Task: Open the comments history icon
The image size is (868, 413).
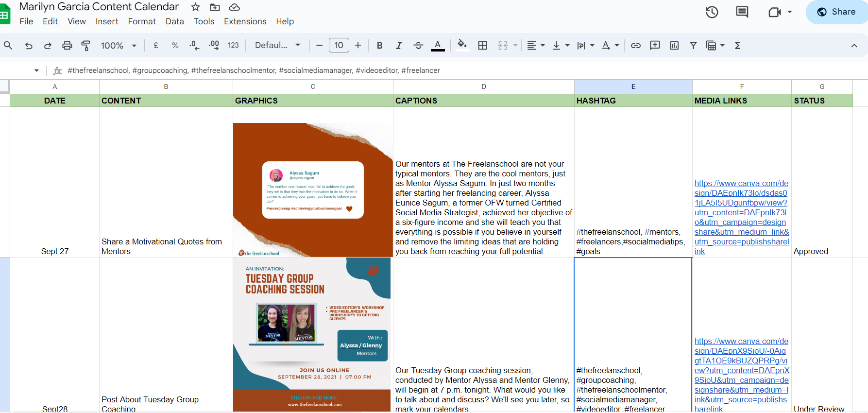Action: click(742, 12)
